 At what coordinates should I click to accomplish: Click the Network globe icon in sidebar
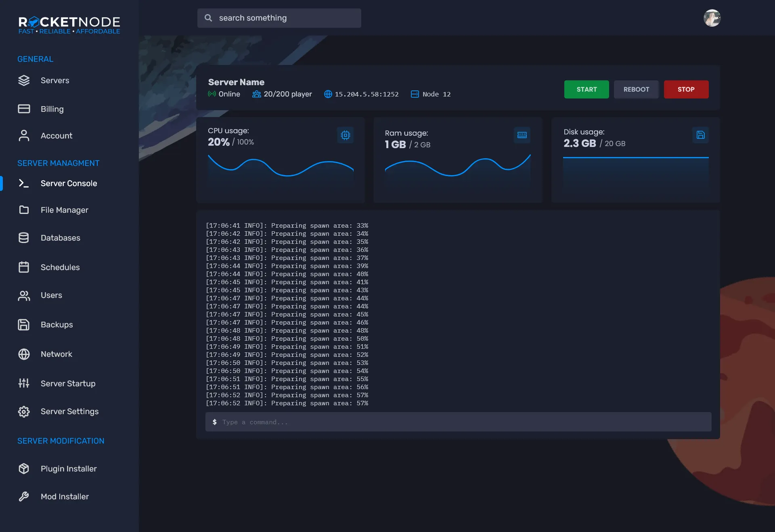pyautogui.click(x=24, y=354)
